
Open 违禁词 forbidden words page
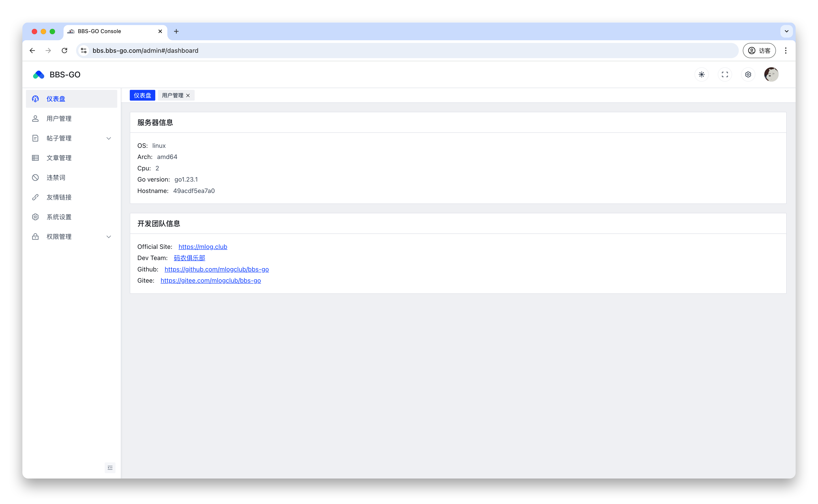(71, 177)
